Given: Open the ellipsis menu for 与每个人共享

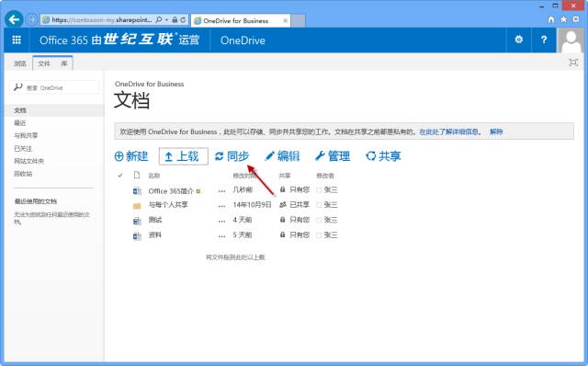Looking at the screenshot, I should (x=221, y=206).
